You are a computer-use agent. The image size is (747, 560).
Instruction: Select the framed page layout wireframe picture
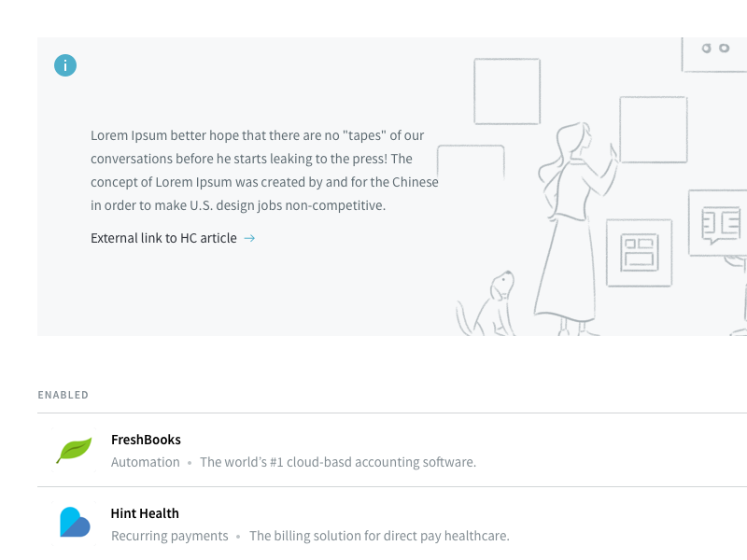tap(639, 253)
